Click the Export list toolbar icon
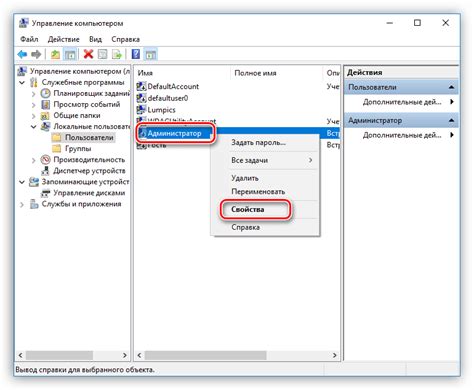This screenshot has width=474, height=390. click(x=117, y=54)
